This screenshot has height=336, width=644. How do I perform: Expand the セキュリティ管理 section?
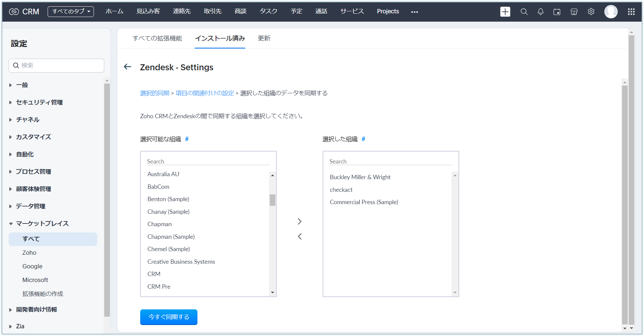[x=39, y=102]
